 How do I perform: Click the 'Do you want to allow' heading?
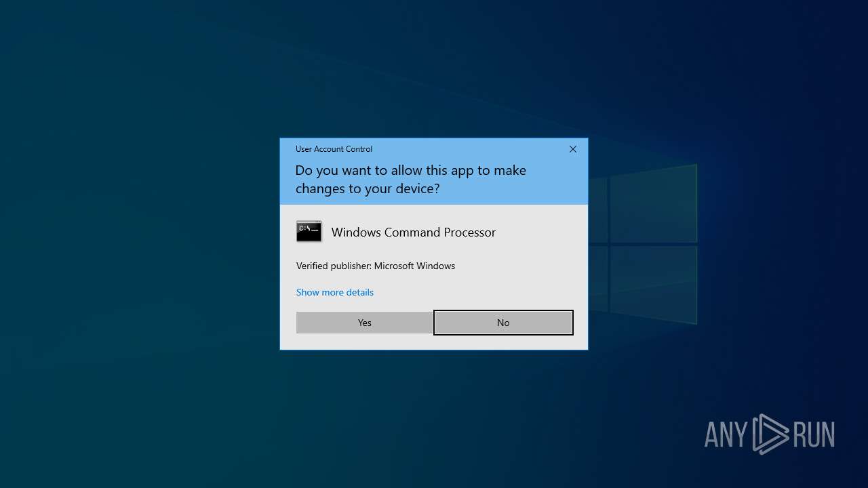coord(410,180)
